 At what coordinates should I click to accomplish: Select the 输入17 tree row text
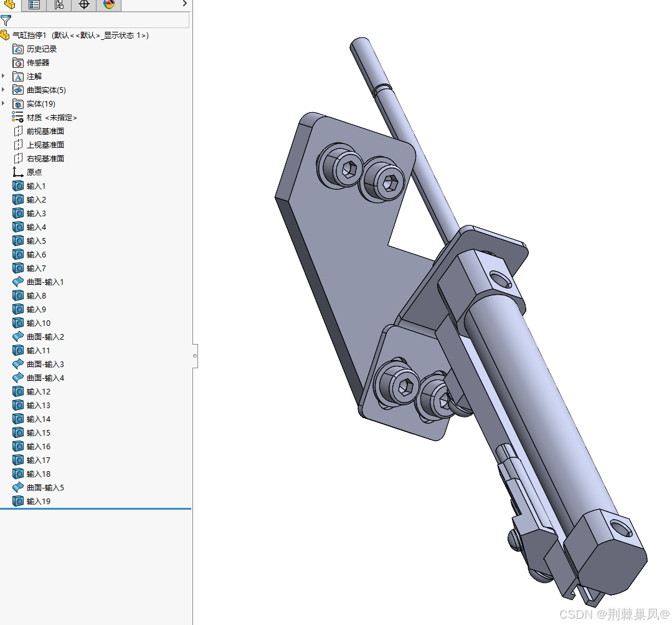pyautogui.click(x=39, y=460)
